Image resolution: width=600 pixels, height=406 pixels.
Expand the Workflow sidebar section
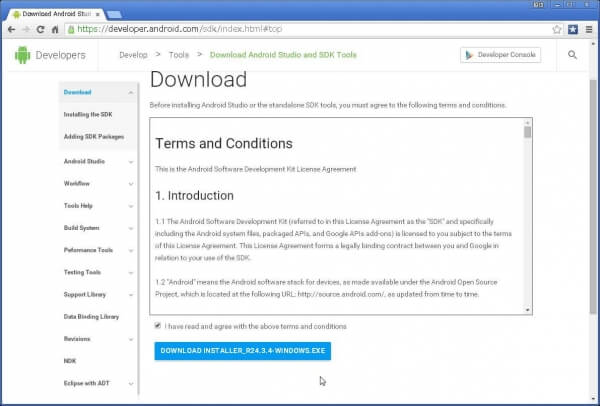131,184
